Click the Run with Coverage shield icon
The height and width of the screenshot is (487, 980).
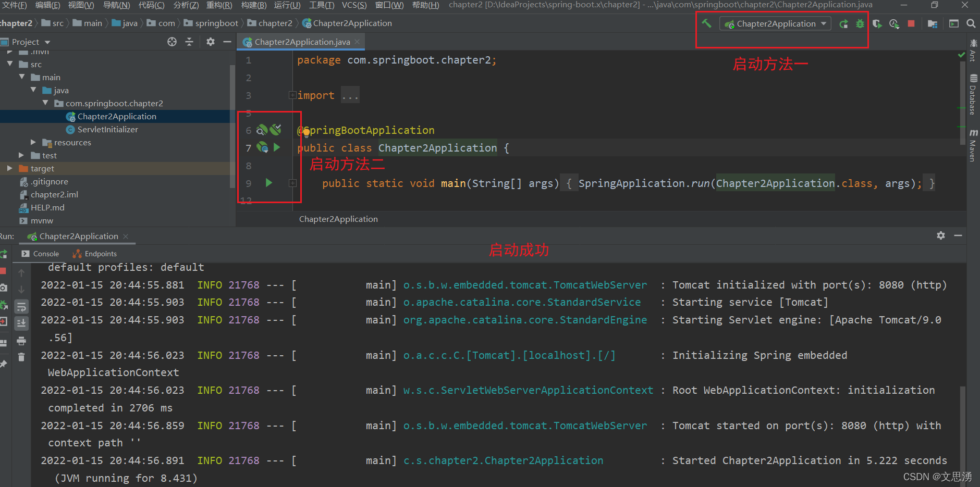877,23
